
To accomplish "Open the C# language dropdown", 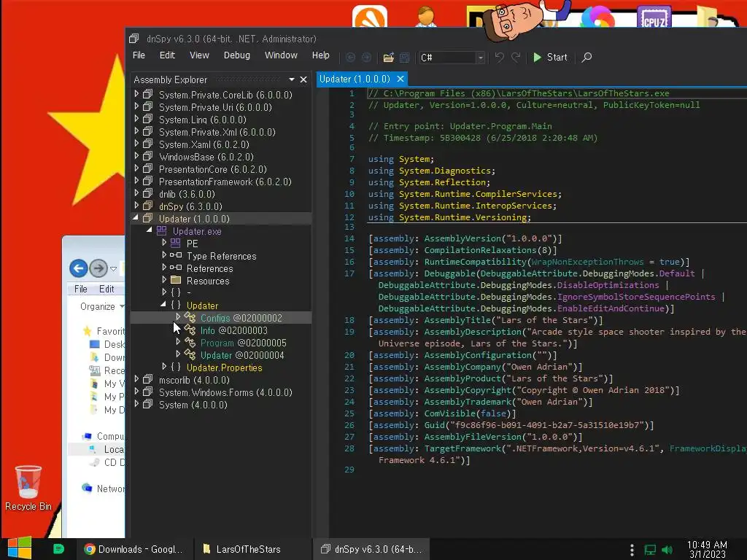I will pos(452,58).
